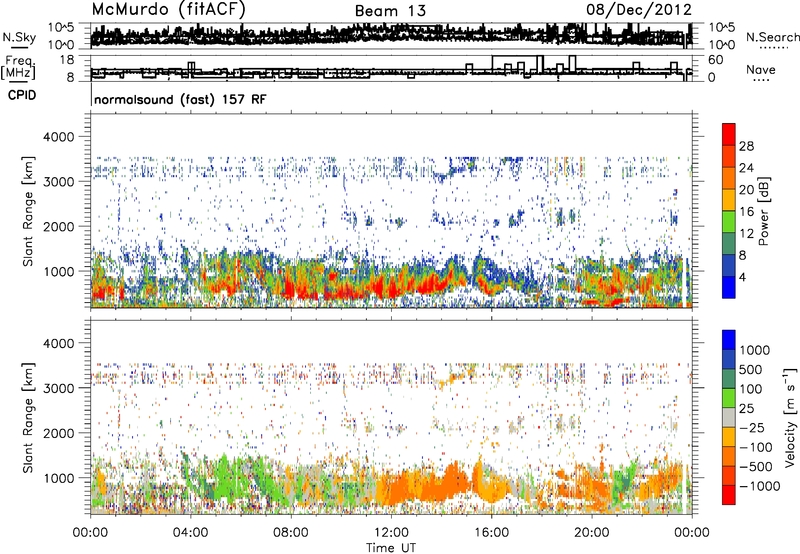Click the 'Beam 13' header label
This screenshot has width=800, height=554.
click(x=390, y=11)
